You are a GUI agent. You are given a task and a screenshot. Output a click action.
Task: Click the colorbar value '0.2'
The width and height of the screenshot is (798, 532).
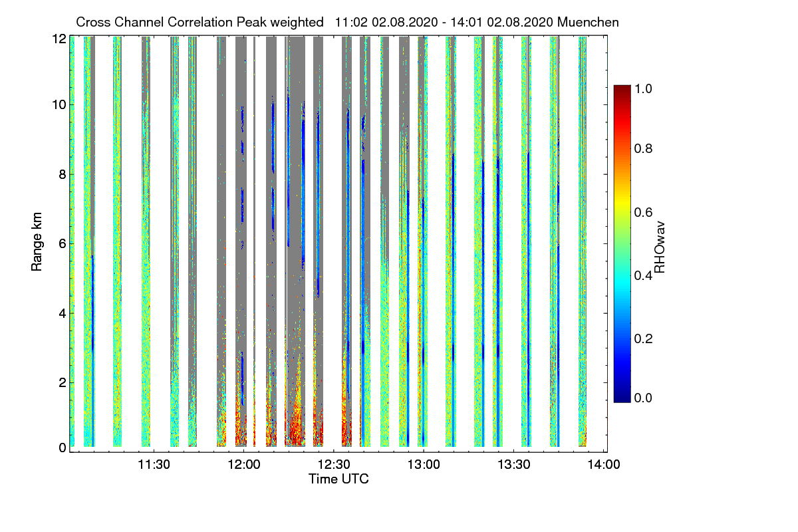pyautogui.click(x=643, y=338)
